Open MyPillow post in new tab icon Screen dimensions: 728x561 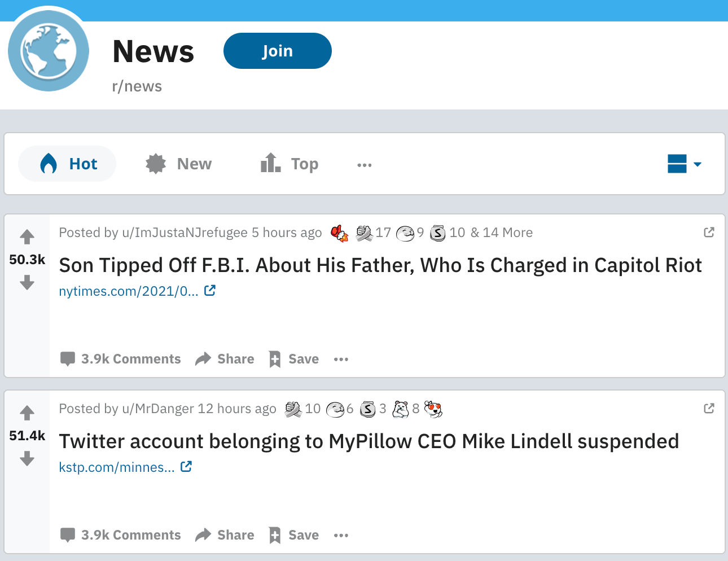click(x=709, y=408)
